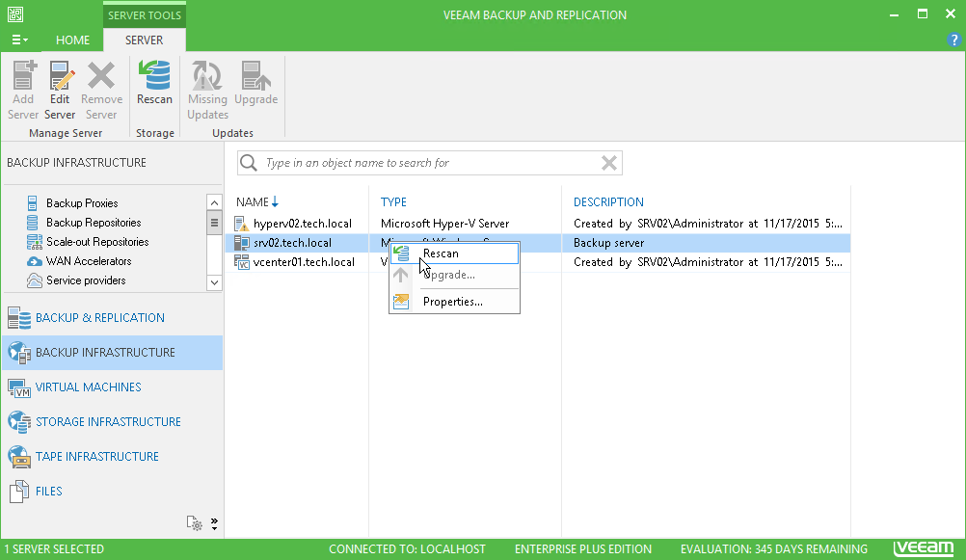This screenshot has height=560, width=966.
Task: Click the Virtual Machines VM icon
Action: click(x=19, y=387)
